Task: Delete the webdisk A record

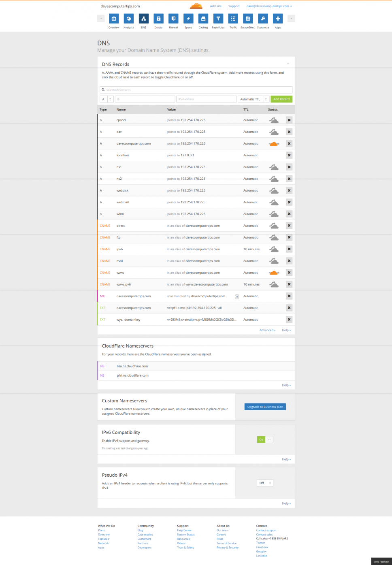Action: (x=289, y=190)
